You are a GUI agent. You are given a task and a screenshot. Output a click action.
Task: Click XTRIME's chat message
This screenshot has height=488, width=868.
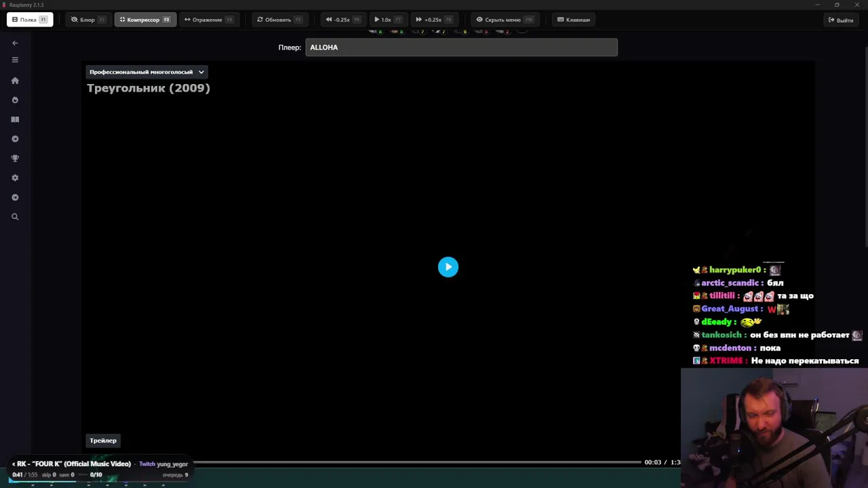pyautogui.click(x=776, y=361)
